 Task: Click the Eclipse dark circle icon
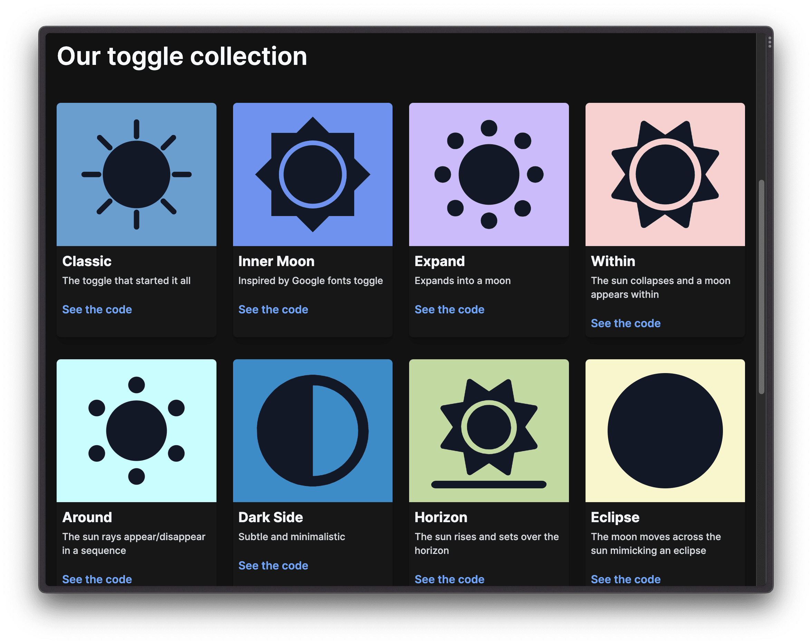coord(665,430)
